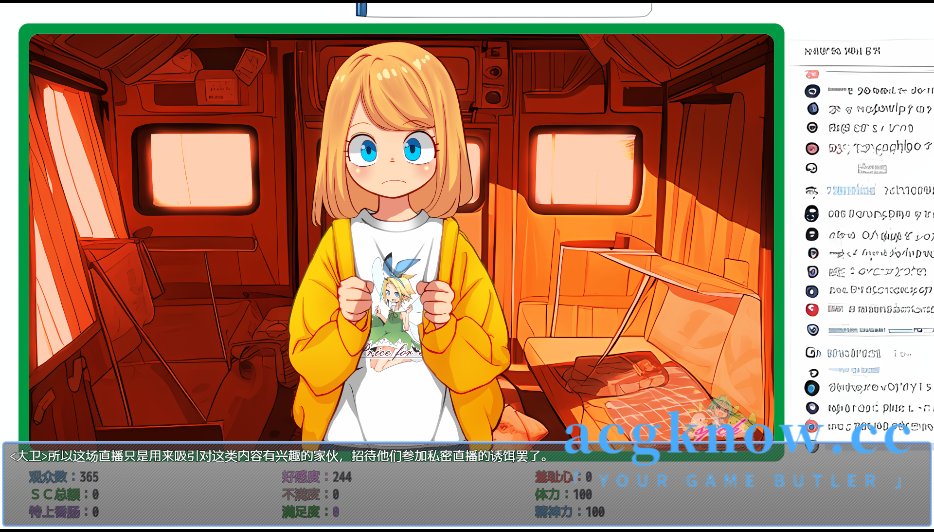
Task: Click the <大卫> dialogue line to advance
Action: (x=279, y=456)
